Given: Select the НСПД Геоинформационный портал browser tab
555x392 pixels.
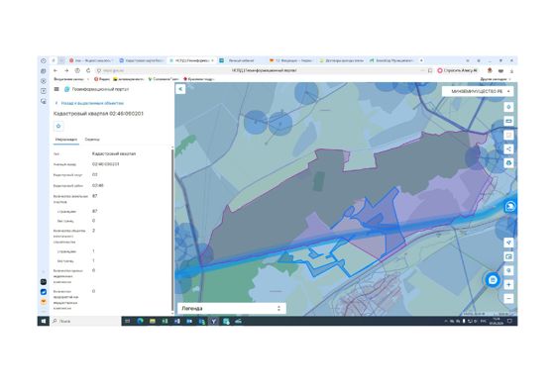Looking at the screenshot, I should point(191,60).
